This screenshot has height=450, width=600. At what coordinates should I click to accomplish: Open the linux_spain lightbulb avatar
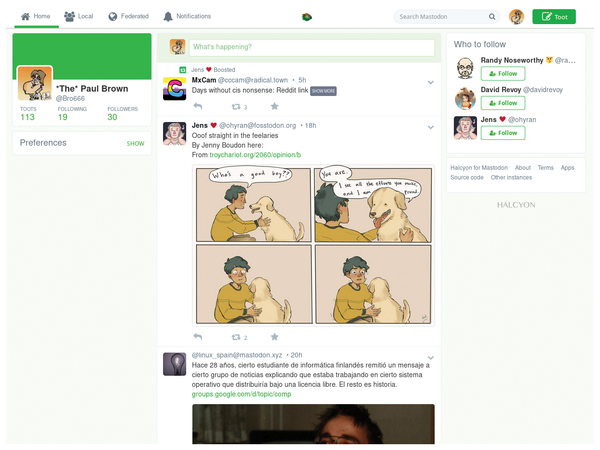[174, 364]
